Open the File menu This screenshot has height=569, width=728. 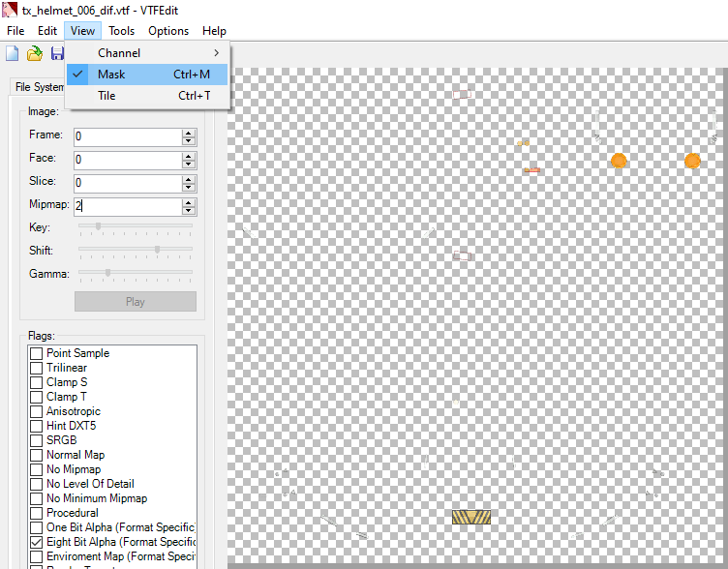15,31
